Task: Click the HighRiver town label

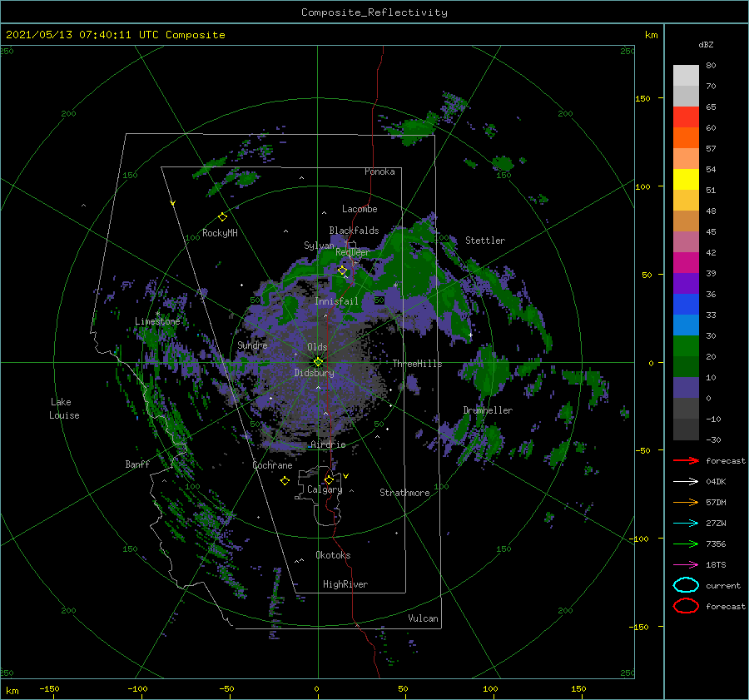Action: (x=345, y=584)
